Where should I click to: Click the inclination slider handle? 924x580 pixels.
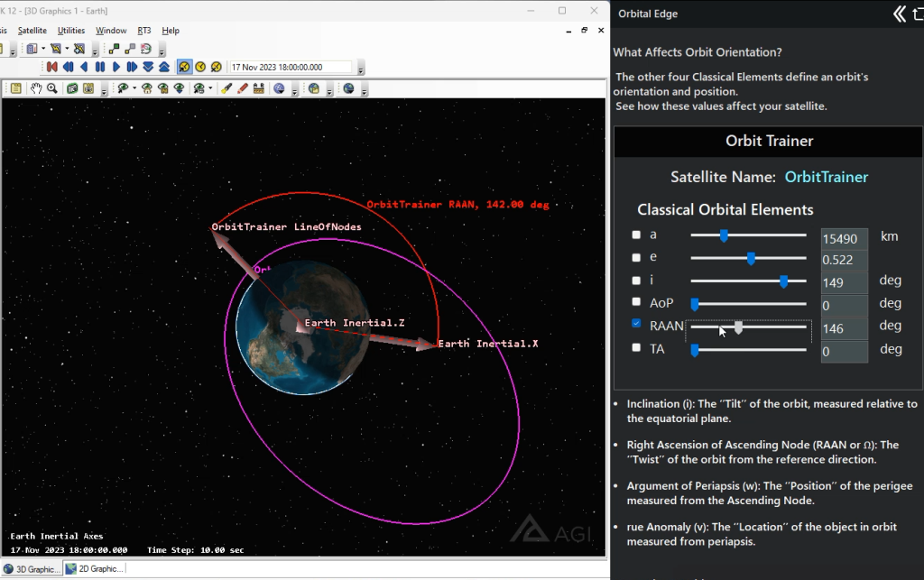[783, 281]
